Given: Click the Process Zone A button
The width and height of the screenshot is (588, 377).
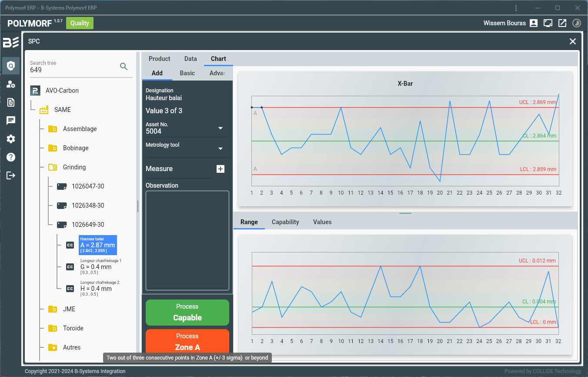Looking at the screenshot, I should point(187,342).
